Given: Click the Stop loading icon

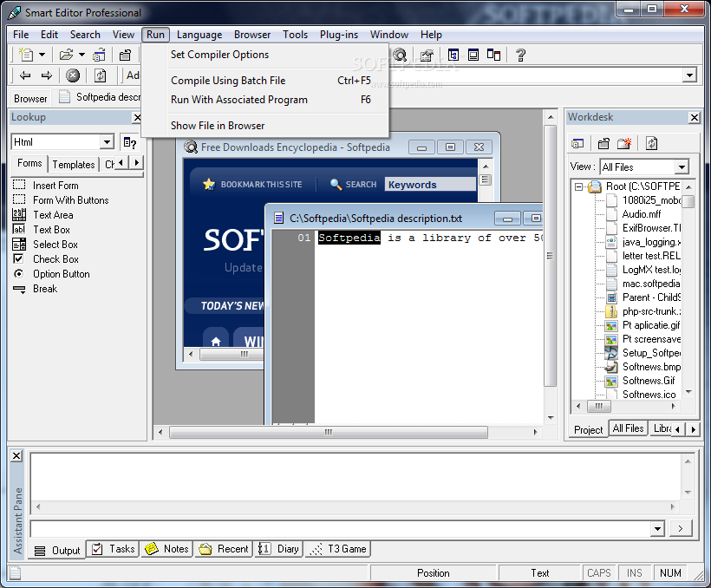Looking at the screenshot, I should coord(73,75).
